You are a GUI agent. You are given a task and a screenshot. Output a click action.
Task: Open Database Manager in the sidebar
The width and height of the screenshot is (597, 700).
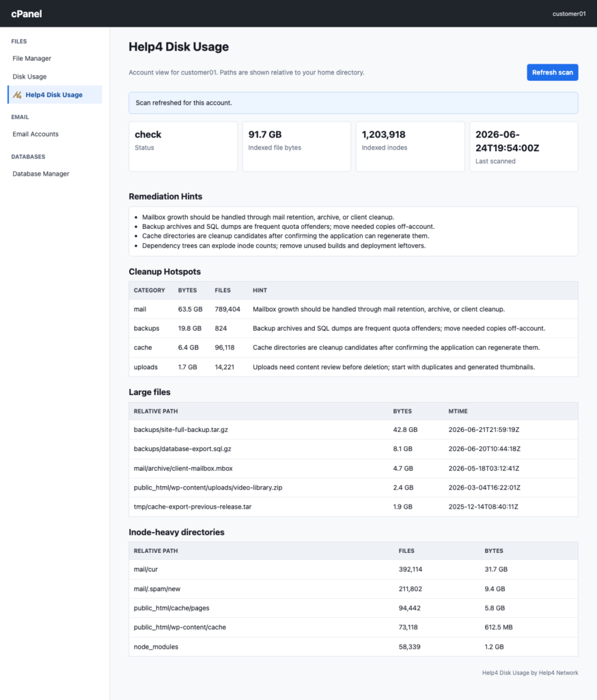pos(40,174)
